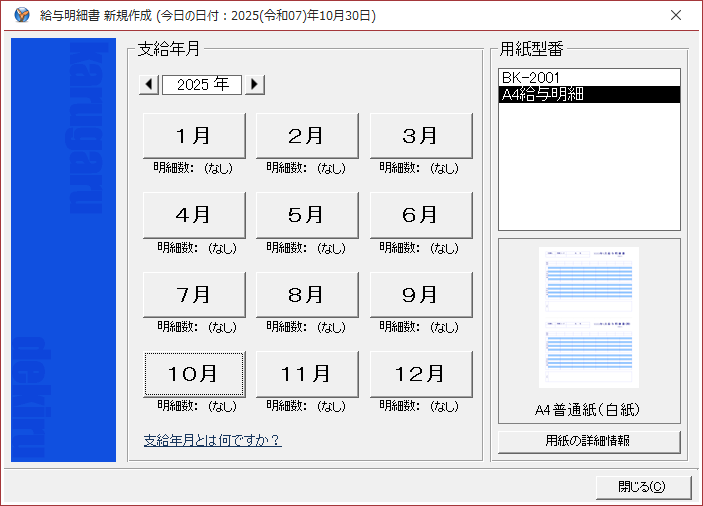703x506 pixels.
Task: Select the 8月 month button
Action: (x=307, y=294)
